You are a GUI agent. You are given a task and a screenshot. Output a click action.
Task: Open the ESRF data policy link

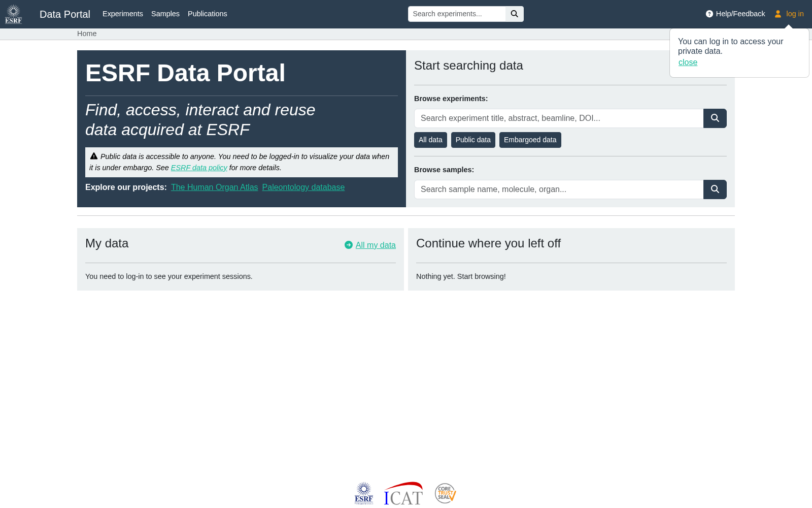tap(199, 168)
